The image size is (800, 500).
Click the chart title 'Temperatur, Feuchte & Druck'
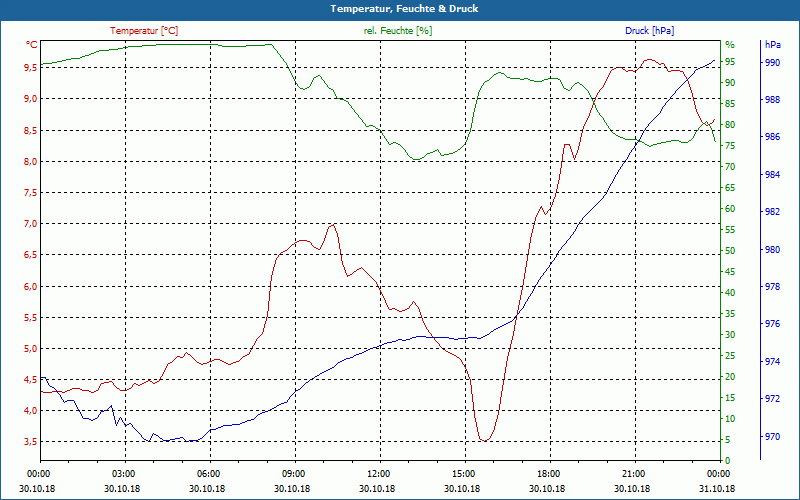point(404,9)
